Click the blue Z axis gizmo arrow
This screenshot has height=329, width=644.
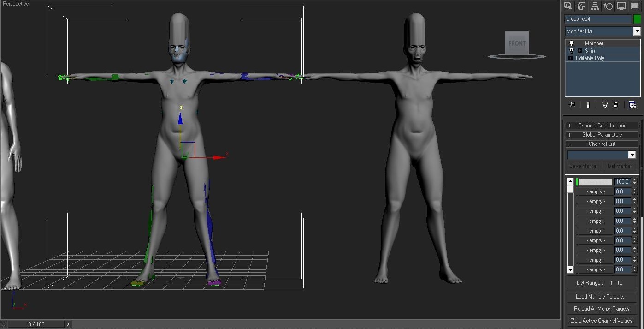(180, 119)
